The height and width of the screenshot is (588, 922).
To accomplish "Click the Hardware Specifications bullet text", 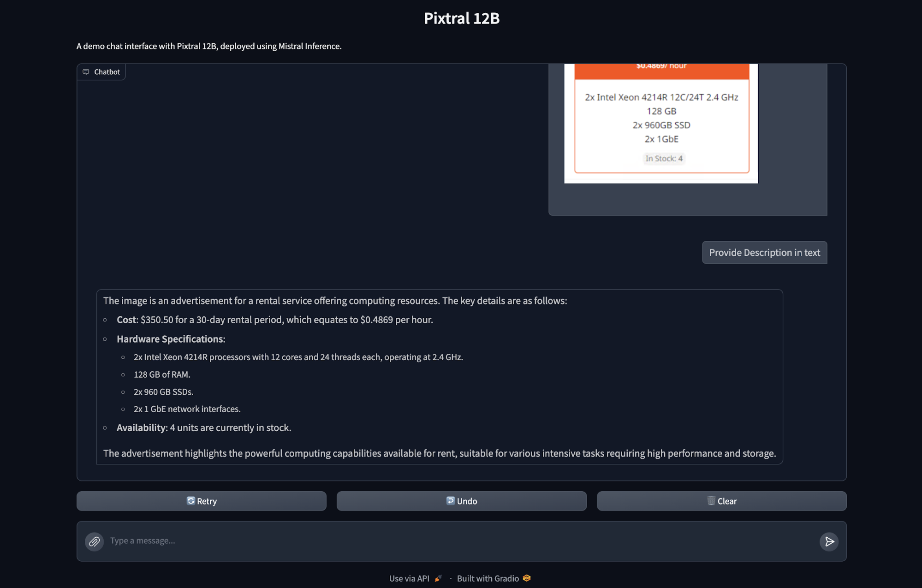I will point(171,339).
